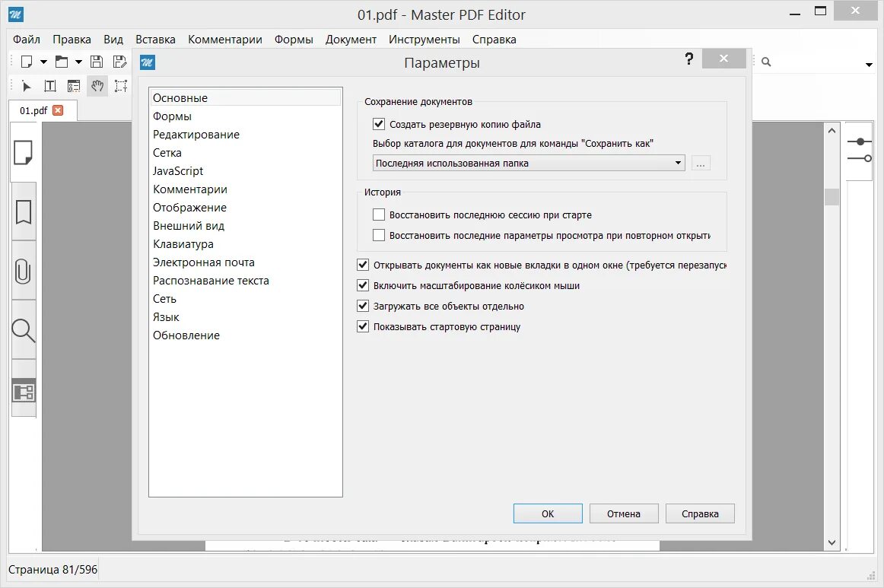Select the arrow Edit Document tool
Screen dimensions: 884x588
26,86
